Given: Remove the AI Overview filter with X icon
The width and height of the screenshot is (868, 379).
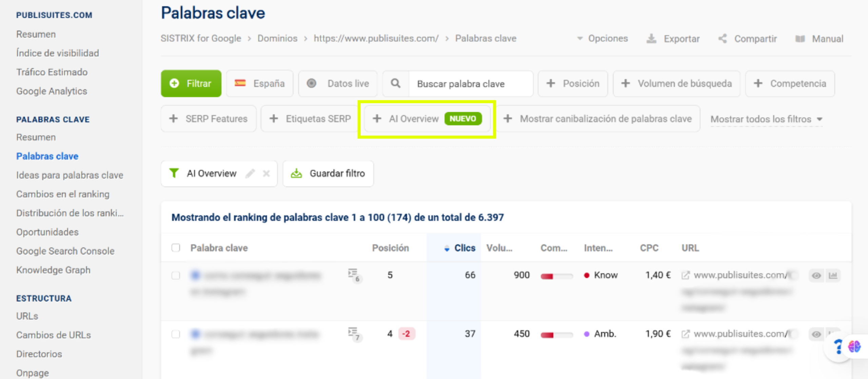Looking at the screenshot, I should [x=266, y=174].
